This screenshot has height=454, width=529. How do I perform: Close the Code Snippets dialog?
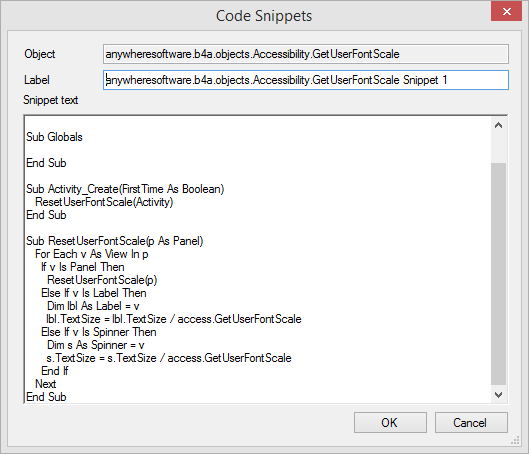[506, 12]
